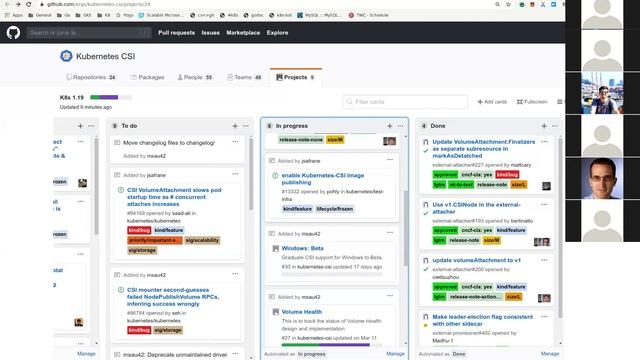Open the In progress column options menu
Viewport: 640px width, 360px height.
click(x=400, y=126)
